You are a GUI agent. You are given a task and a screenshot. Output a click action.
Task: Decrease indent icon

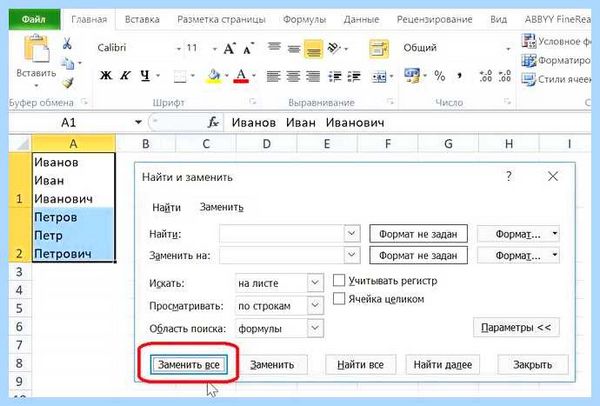pyautogui.click(x=335, y=77)
